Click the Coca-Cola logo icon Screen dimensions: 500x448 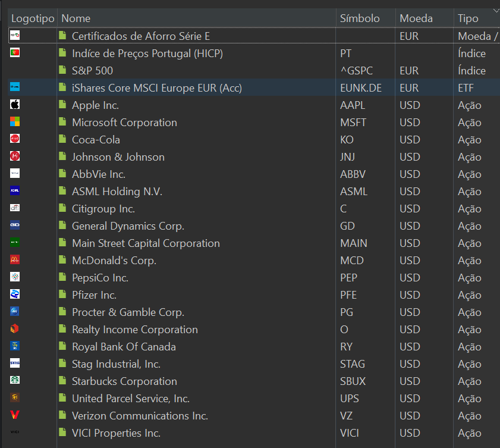15,139
